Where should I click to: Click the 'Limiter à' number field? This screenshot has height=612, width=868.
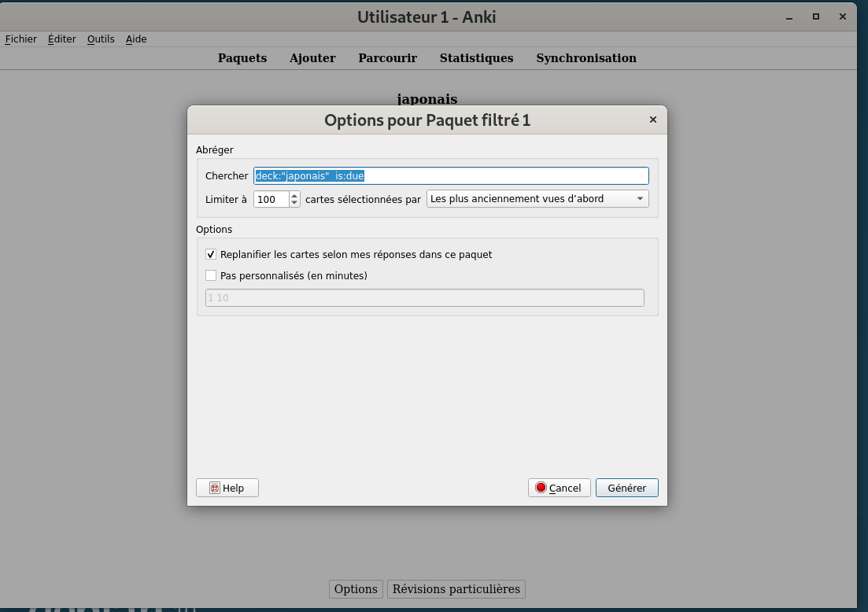tap(271, 199)
